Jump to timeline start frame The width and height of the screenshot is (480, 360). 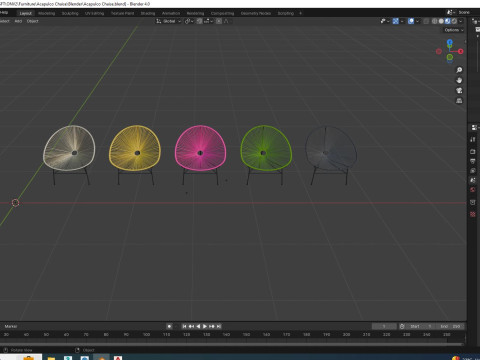click(184, 326)
